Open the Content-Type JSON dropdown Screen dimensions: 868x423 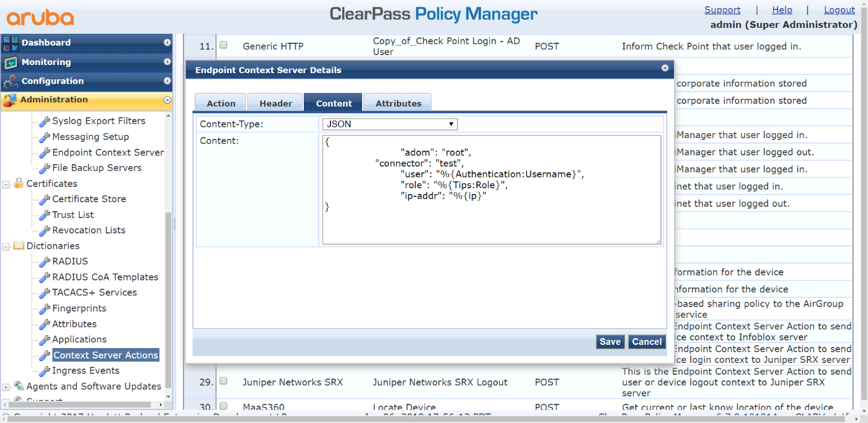pyautogui.click(x=389, y=124)
